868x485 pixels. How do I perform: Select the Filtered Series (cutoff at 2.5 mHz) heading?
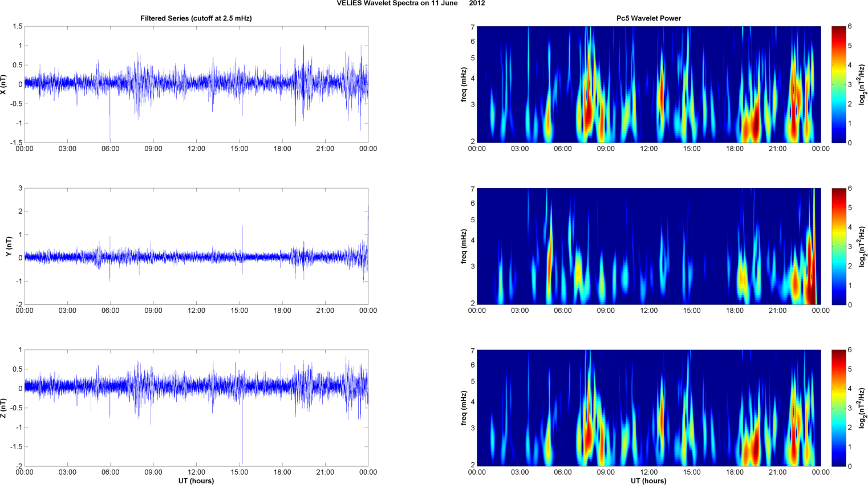(x=196, y=18)
